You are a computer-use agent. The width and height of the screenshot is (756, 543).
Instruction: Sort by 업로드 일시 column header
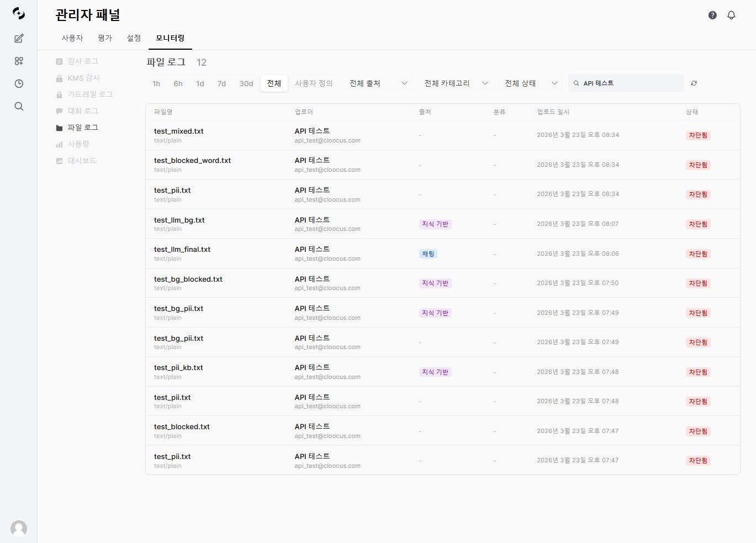pyautogui.click(x=553, y=112)
